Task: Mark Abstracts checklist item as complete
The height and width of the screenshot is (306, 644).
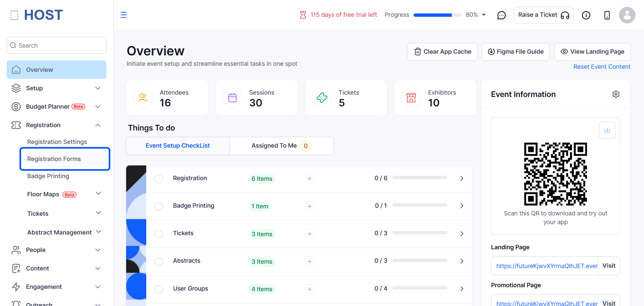Action: coord(159,261)
